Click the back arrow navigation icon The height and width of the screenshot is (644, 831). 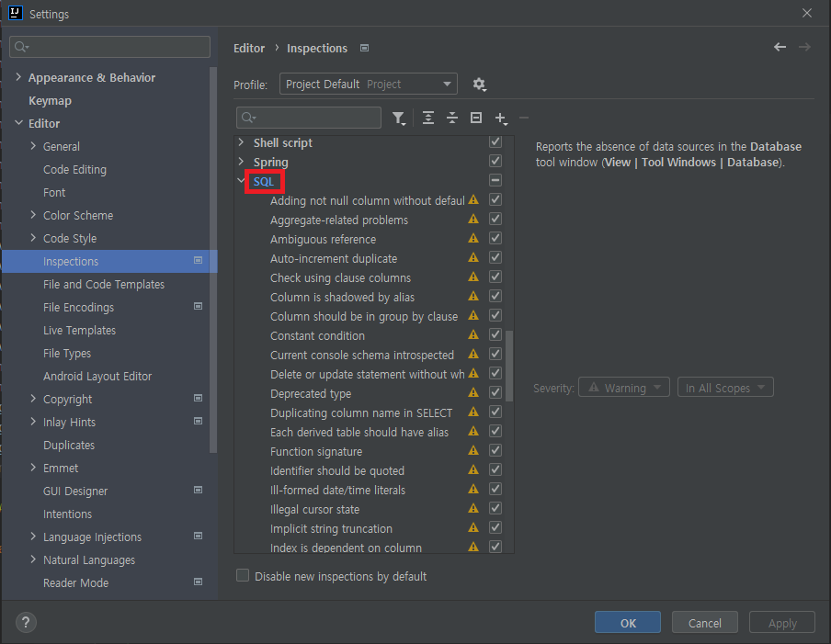coord(780,47)
